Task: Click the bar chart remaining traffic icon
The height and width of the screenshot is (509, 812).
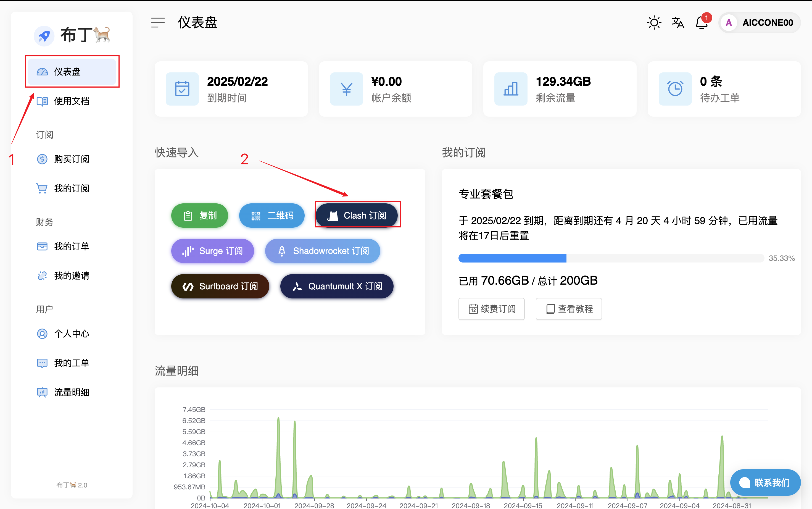Action: (x=511, y=89)
